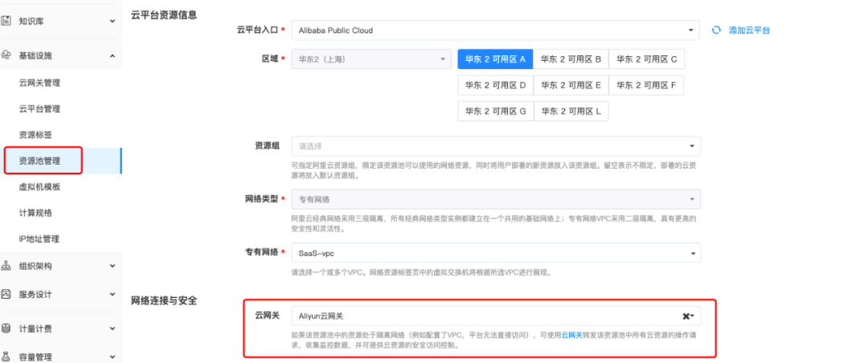Viewport: 868px width, 363px height.
Task: Collapse the 基础设施 sidebar section chevron
Action: pyautogui.click(x=113, y=55)
